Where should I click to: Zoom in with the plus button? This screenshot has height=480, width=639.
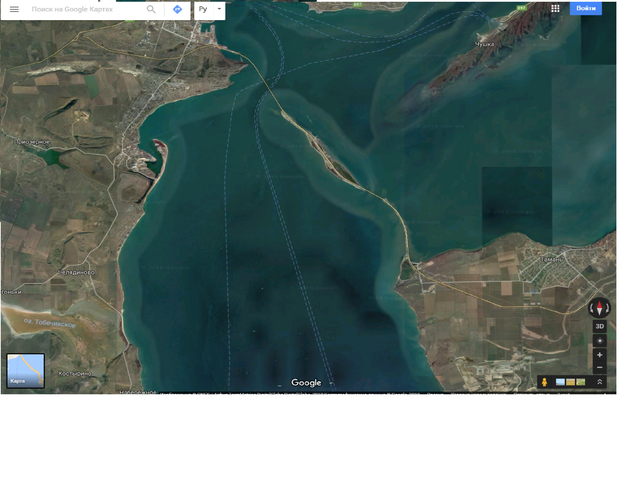pos(599,355)
